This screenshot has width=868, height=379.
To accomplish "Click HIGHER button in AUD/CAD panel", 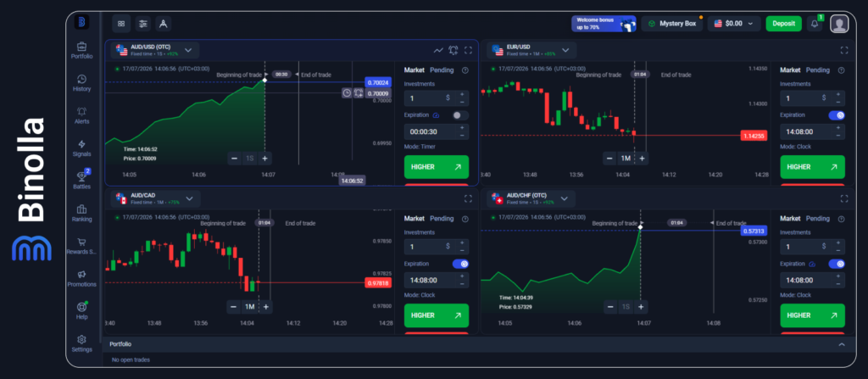I will click(437, 315).
